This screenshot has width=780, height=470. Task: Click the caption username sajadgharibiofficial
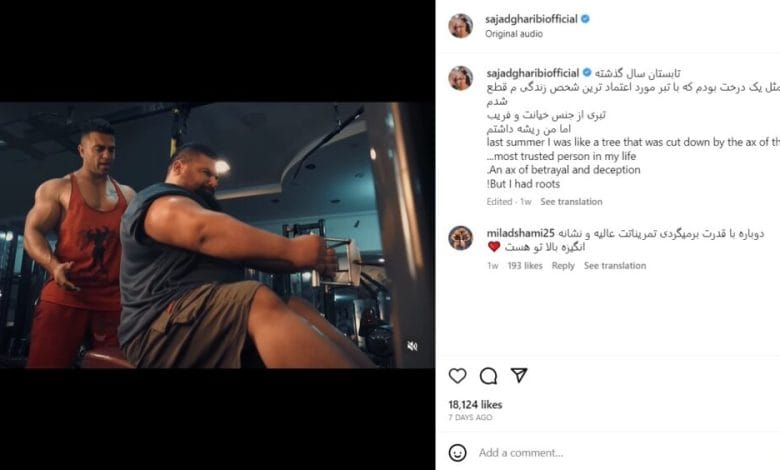(532, 73)
